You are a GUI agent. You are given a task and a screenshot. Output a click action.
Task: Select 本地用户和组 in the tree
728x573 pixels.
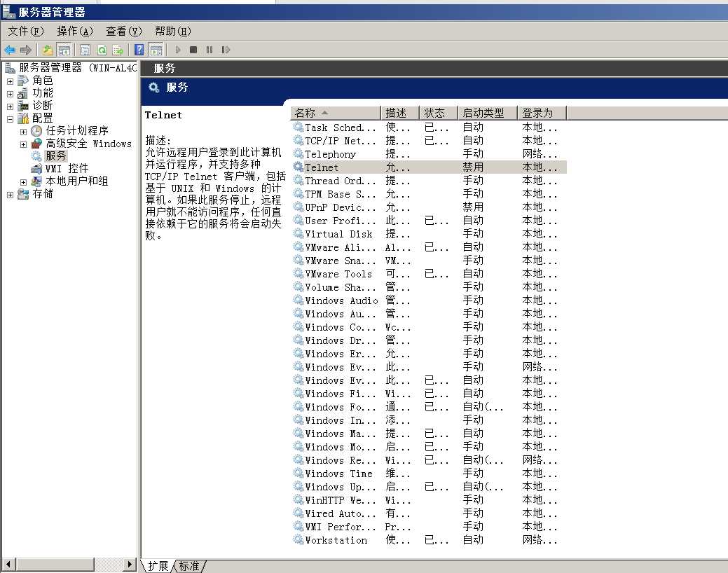pos(76,181)
